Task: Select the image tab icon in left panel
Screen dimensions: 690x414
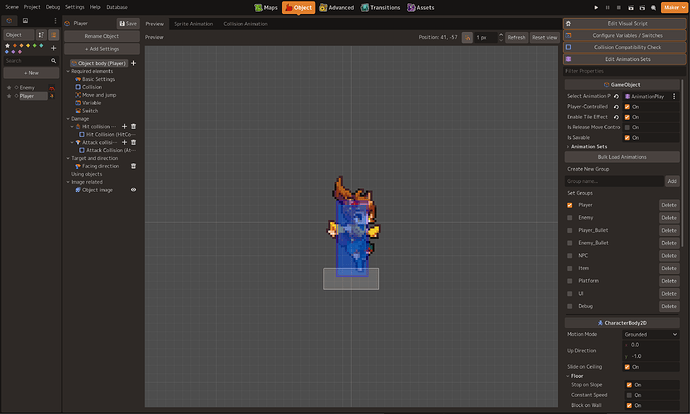Action: (26, 21)
